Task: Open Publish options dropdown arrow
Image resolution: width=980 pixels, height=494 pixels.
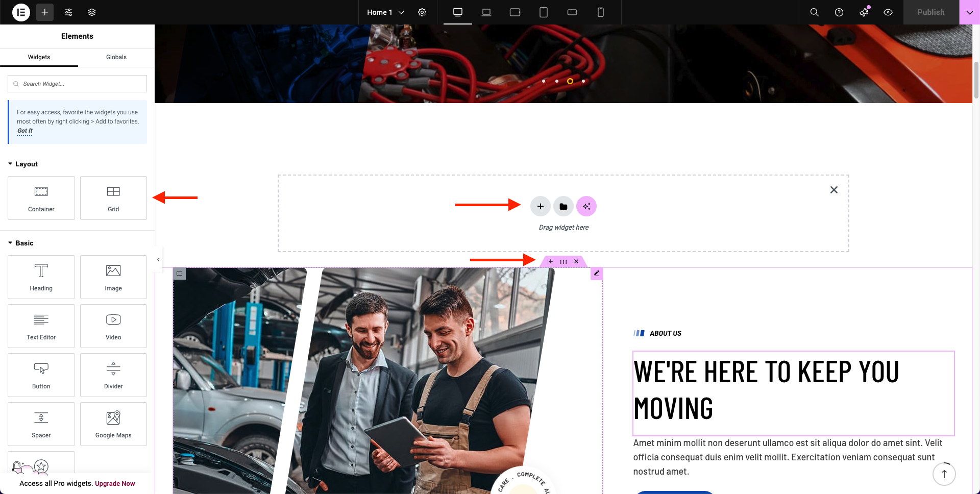Action: click(x=969, y=12)
